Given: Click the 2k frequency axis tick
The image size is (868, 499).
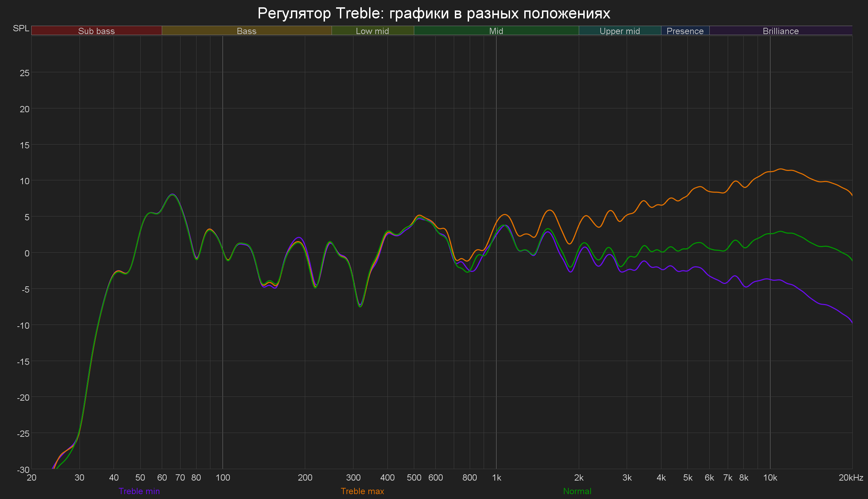Looking at the screenshot, I should coord(579,477).
